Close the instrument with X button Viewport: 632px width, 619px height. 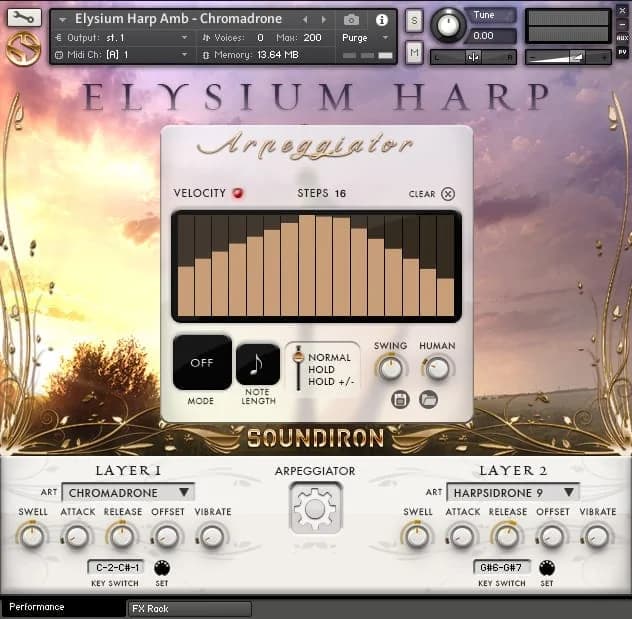(622, 11)
